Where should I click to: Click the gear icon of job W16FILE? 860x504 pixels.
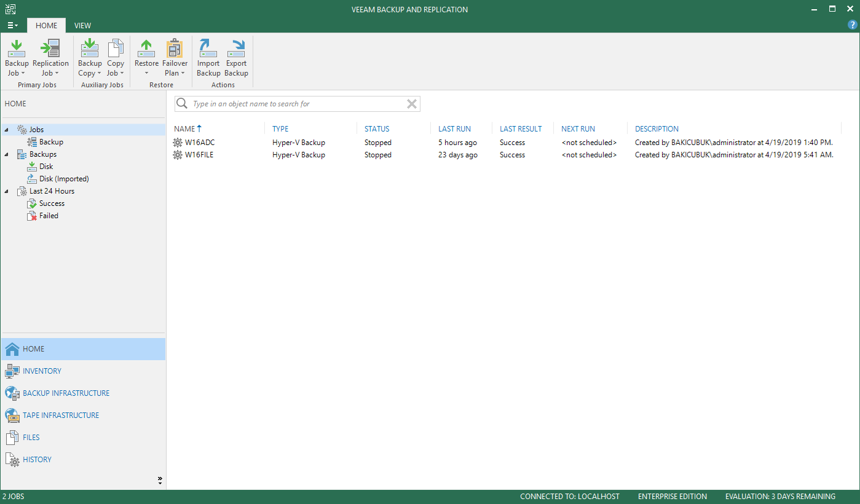point(178,155)
